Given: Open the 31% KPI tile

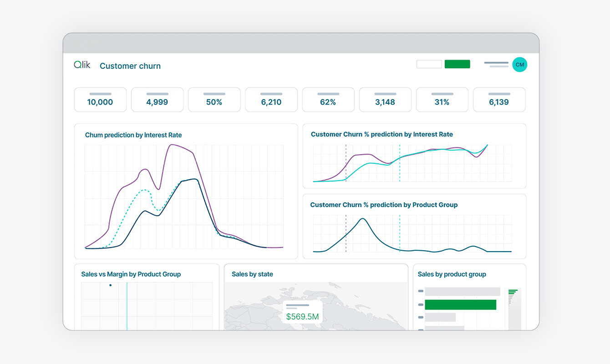Looking at the screenshot, I should click(442, 100).
